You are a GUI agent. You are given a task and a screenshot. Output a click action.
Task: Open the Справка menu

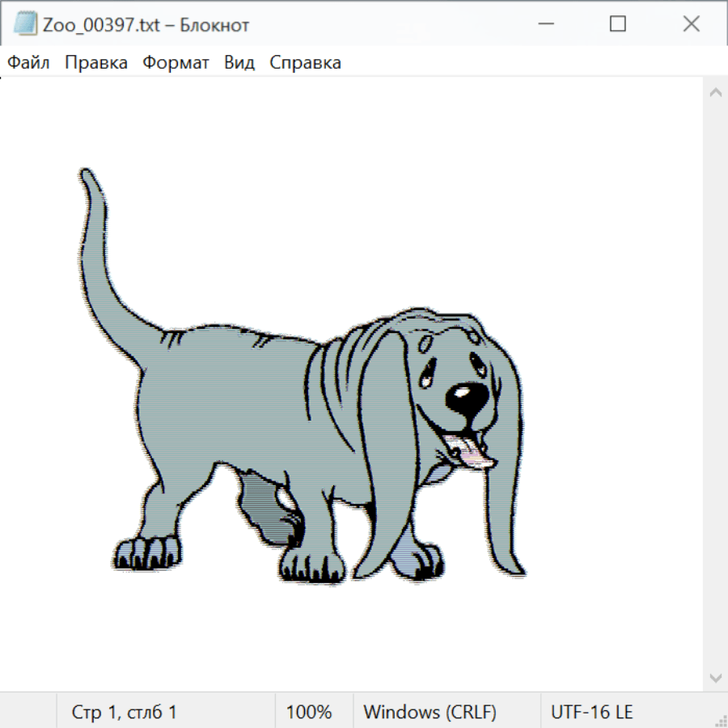pyautogui.click(x=305, y=63)
